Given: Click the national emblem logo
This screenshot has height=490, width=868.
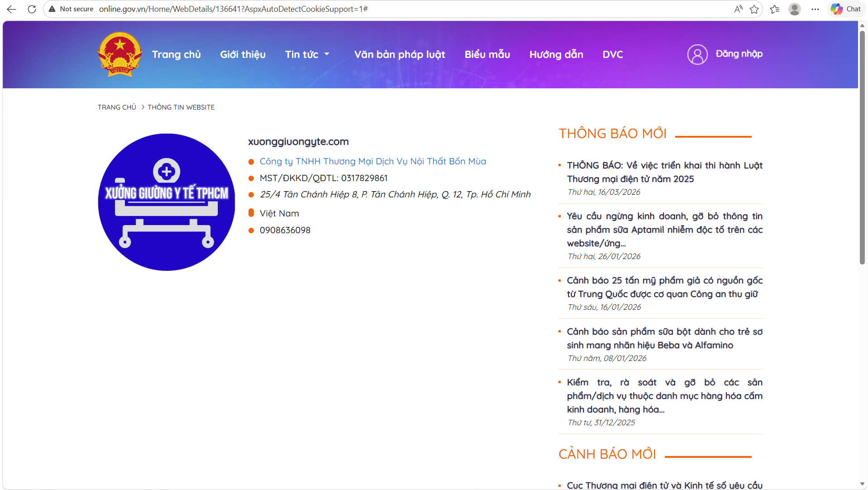Looking at the screenshot, I should tap(119, 54).
